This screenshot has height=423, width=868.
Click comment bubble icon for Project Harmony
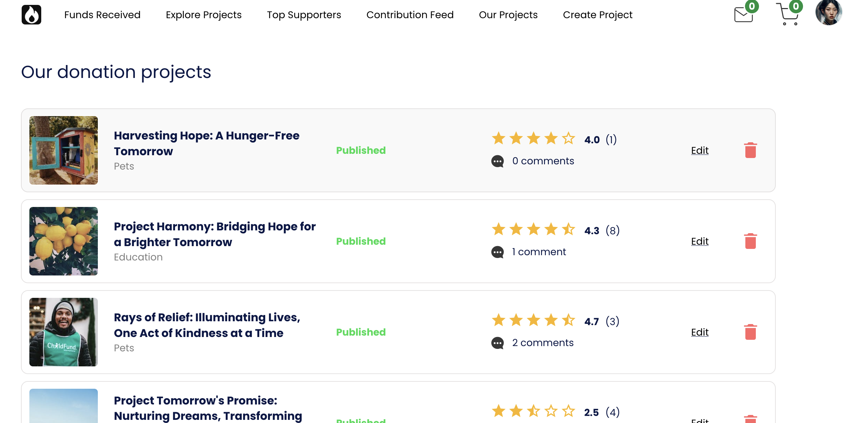click(498, 252)
